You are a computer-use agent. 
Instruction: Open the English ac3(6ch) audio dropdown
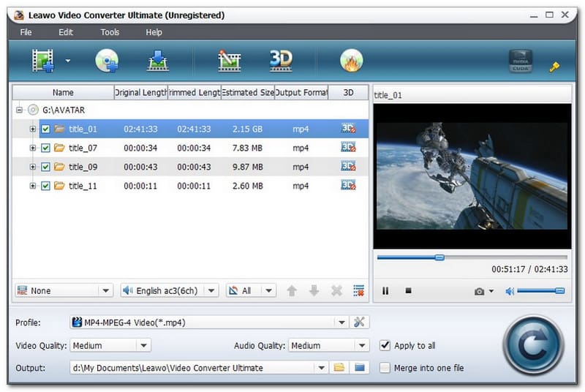pos(170,290)
